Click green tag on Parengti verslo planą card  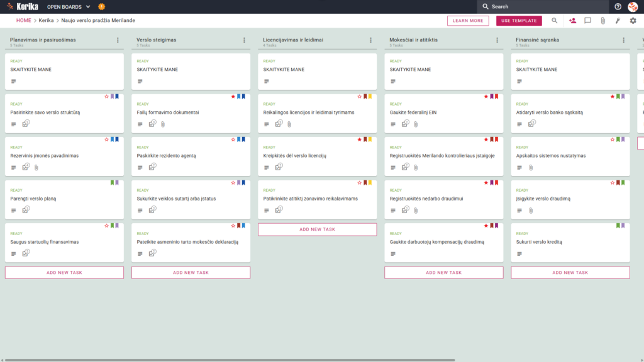112,183
